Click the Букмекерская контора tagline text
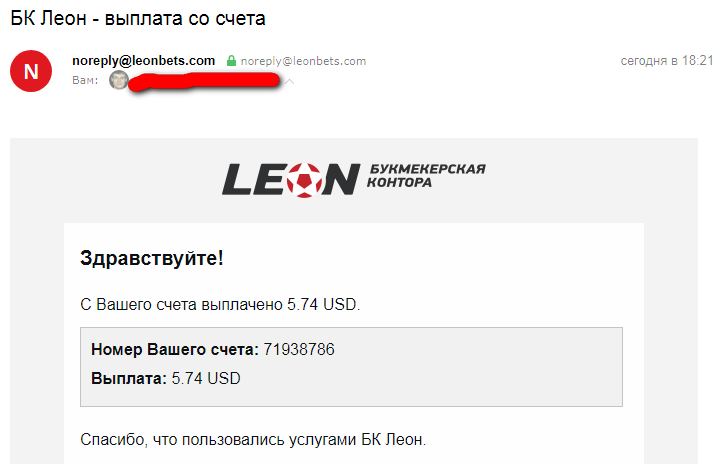The image size is (723, 464). point(426,176)
